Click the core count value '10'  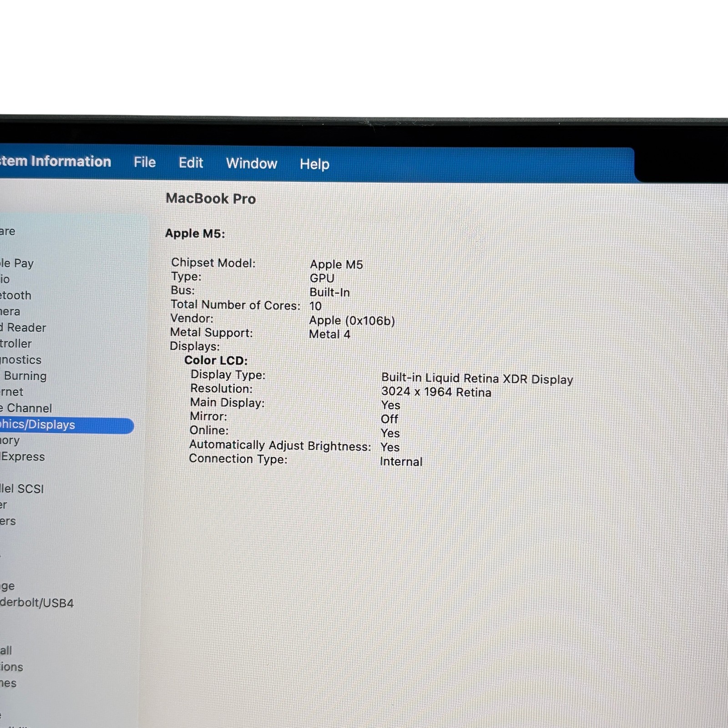(315, 306)
